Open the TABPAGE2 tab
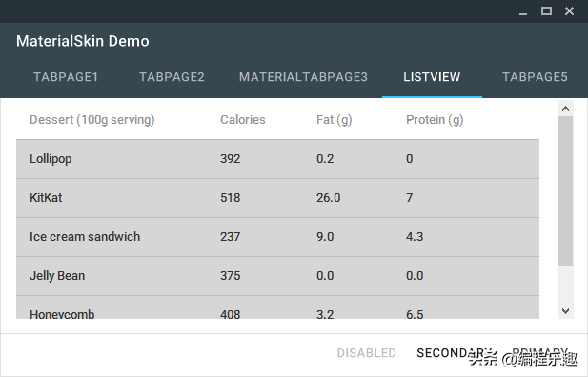 coord(172,77)
